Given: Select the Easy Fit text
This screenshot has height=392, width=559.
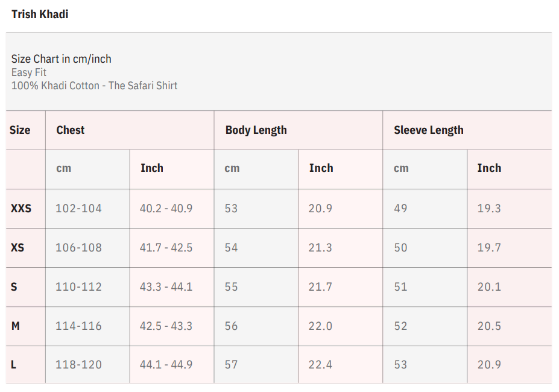Looking at the screenshot, I should click(29, 72).
